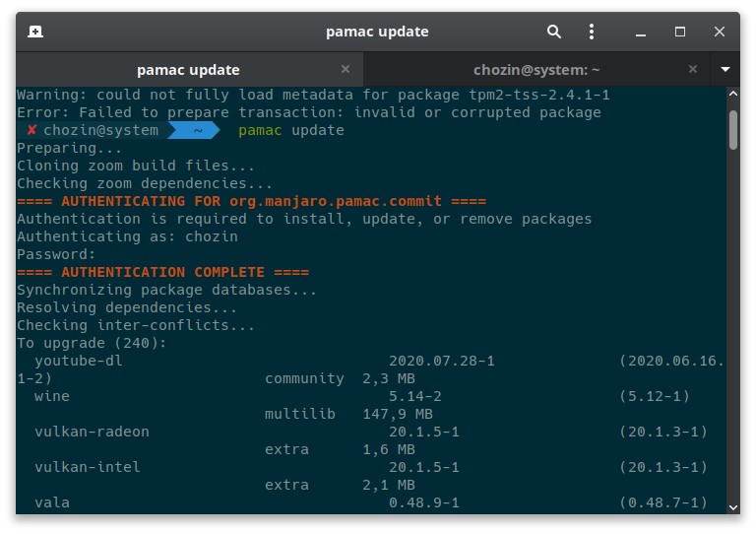756x534 pixels.
Task: Switch to the chozin@system: ~ tab
Action: [x=536, y=70]
